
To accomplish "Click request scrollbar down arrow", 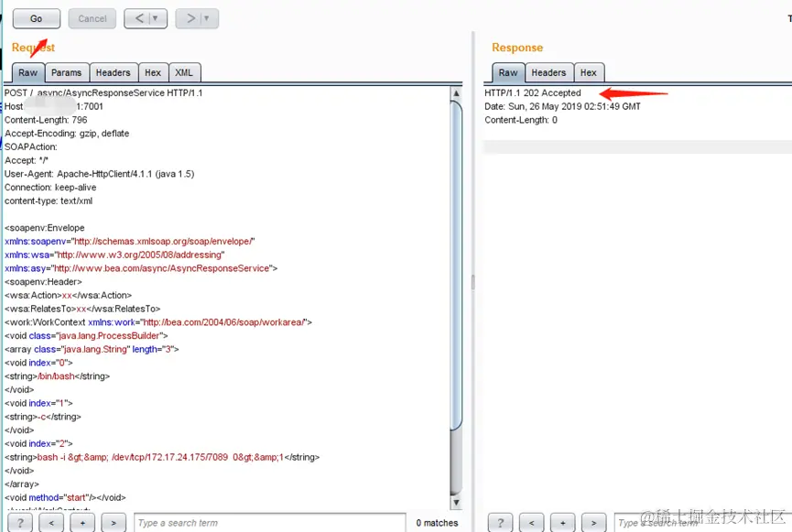I will (x=456, y=502).
